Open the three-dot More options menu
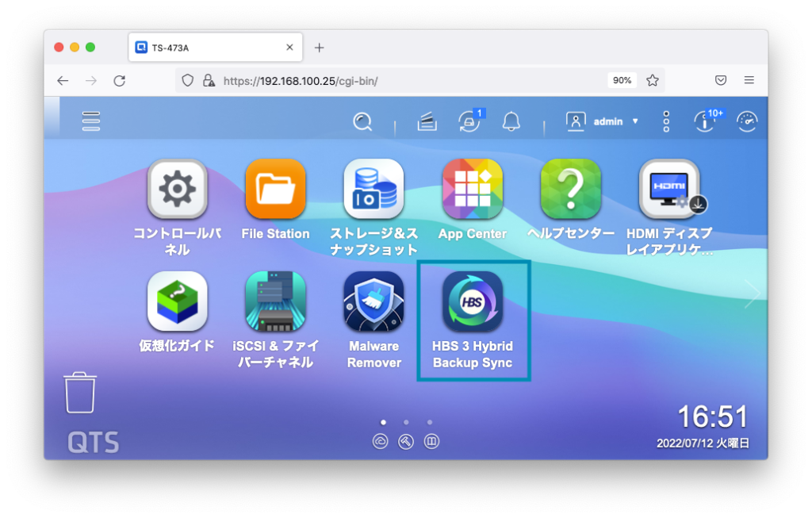 coord(666,121)
